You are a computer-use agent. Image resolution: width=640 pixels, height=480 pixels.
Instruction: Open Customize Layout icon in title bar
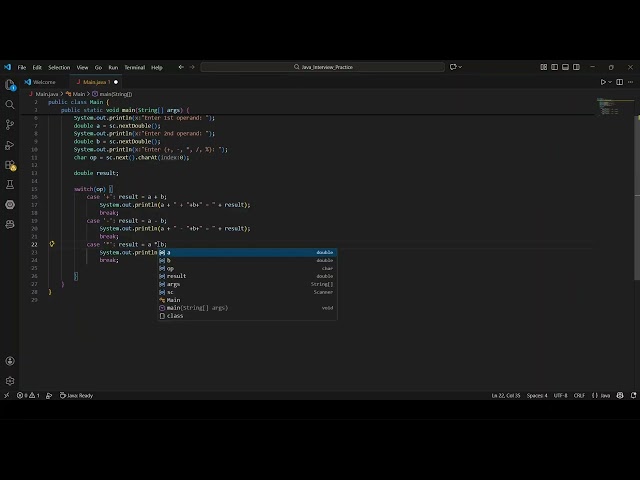tap(544, 67)
